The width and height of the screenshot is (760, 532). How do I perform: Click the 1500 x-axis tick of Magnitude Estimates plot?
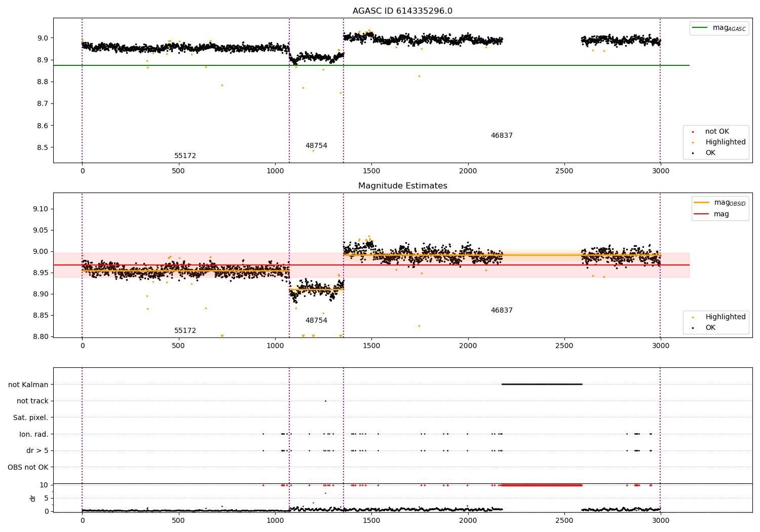point(371,346)
